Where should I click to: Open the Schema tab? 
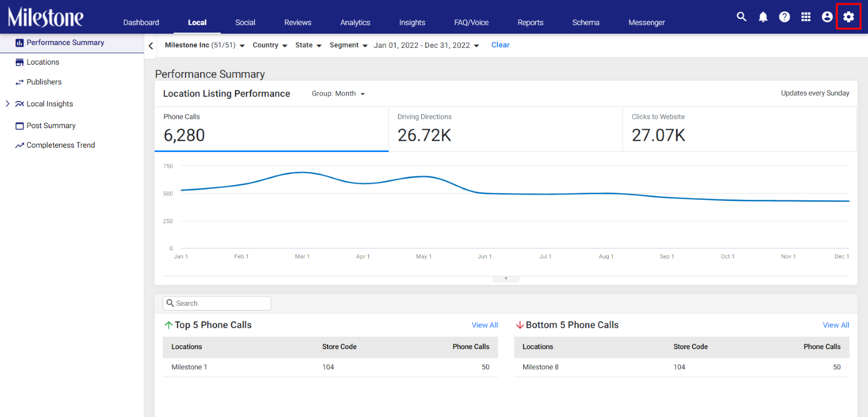(586, 22)
